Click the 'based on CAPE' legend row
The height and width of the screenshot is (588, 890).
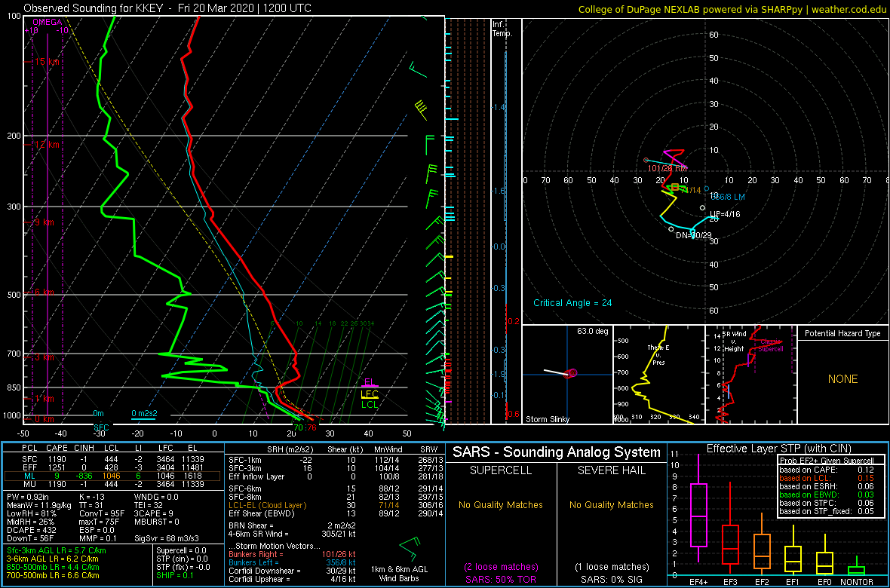pos(827,470)
